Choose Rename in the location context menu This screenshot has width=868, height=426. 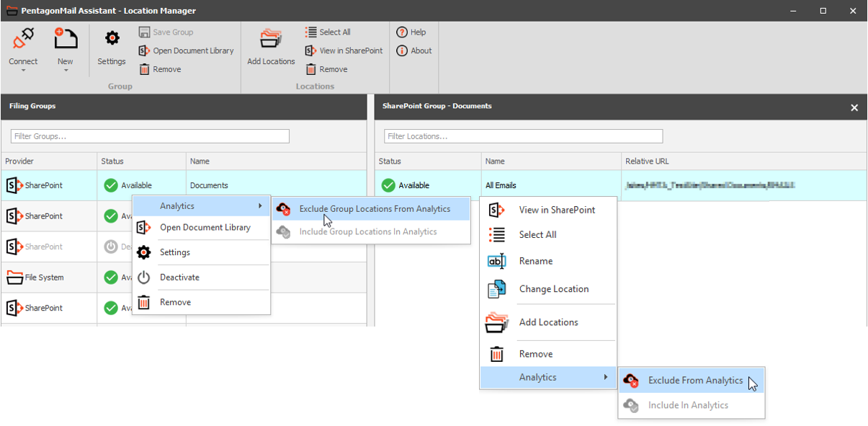(x=548, y=261)
